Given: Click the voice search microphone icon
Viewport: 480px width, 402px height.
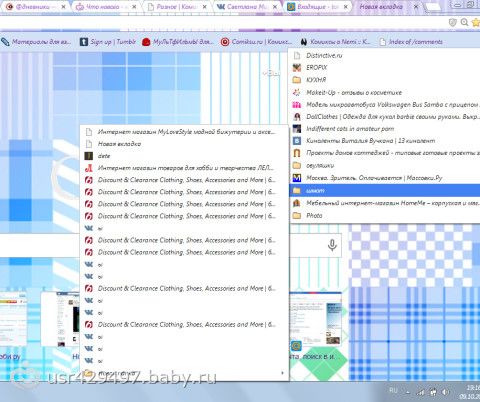Looking at the screenshot, I should tap(332, 245).
